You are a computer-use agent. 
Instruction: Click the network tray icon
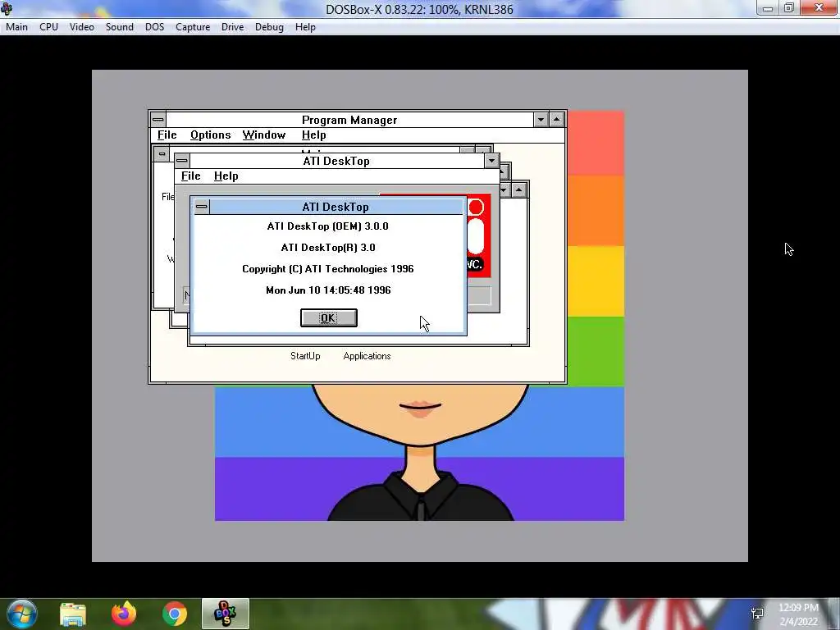(x=757, y=614)
